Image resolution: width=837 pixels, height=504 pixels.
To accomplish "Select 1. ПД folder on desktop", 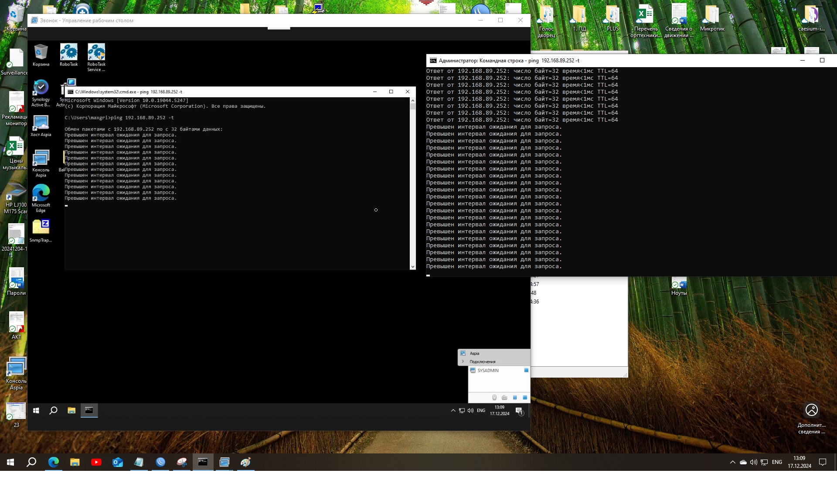I will click(579, 18).
